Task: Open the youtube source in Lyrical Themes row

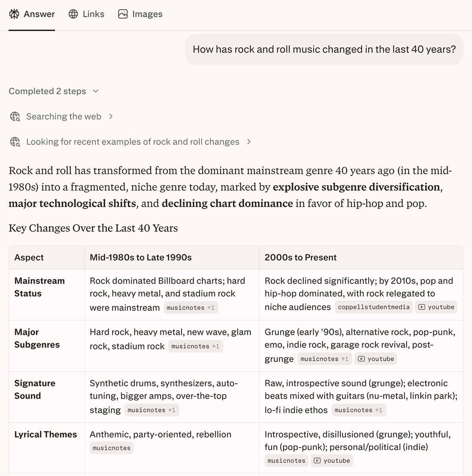Action: tap(332, 461)
